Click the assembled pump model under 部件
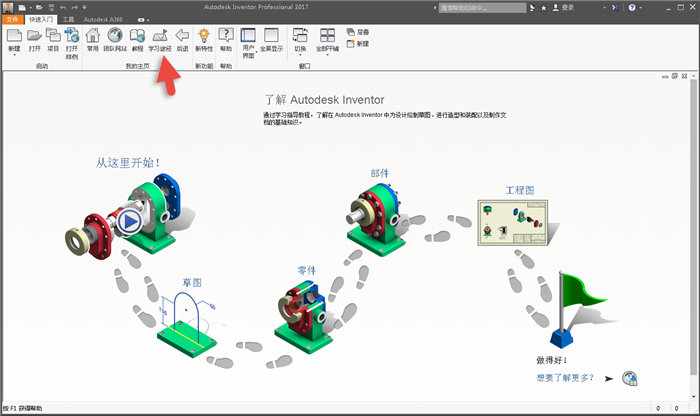 point(376,218)
